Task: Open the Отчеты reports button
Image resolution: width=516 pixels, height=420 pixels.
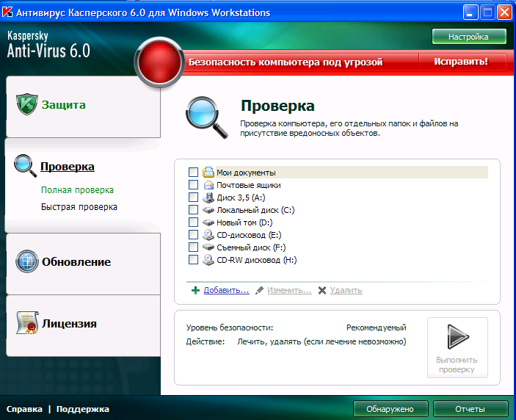Action: coord(470,409)
